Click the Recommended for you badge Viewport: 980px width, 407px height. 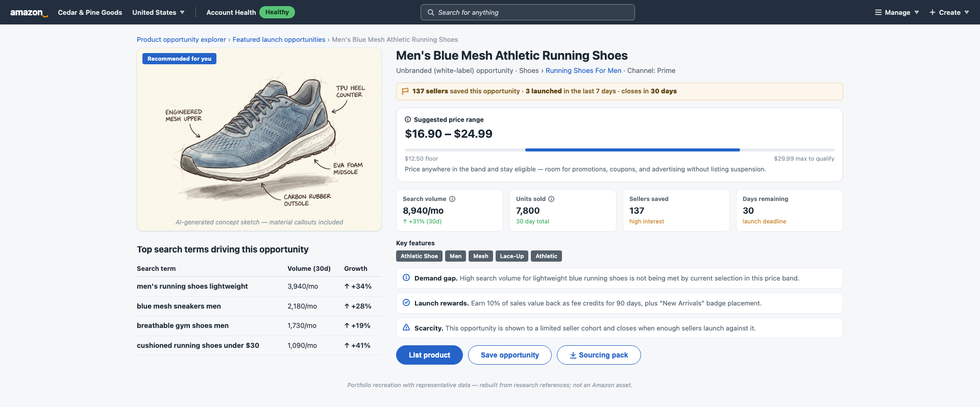[x=179, y=59]
